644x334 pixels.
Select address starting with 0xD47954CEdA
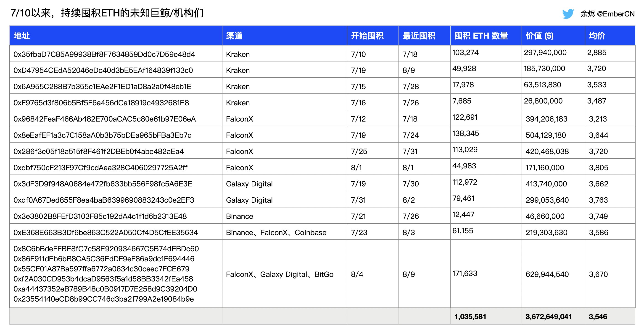(x=103, y=70)
